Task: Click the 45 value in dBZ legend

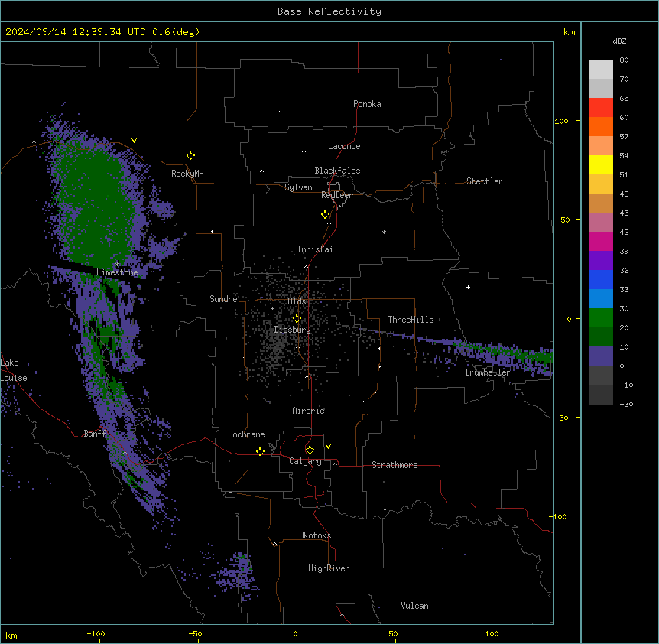Action: 624,213
